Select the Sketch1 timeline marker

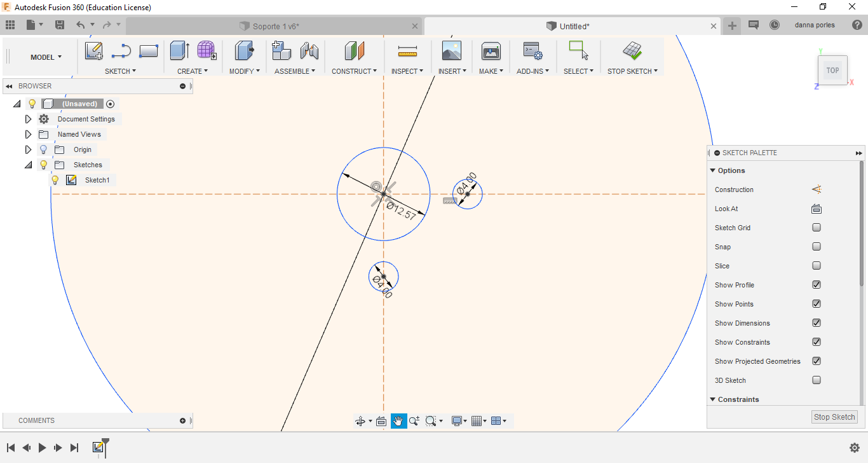[x=98, y=448]
